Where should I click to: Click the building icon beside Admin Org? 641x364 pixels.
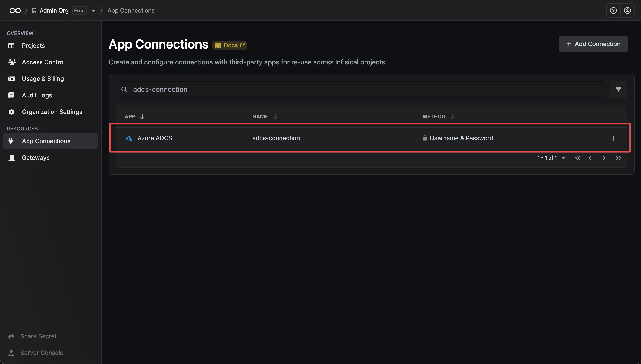[x=34, y=11]
